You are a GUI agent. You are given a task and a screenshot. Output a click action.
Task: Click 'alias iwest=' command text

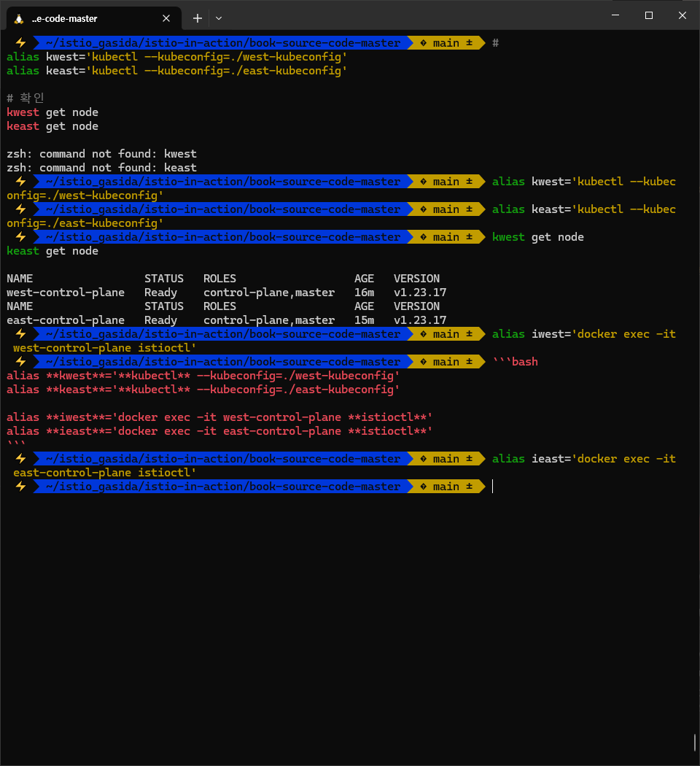coord(531,334)
